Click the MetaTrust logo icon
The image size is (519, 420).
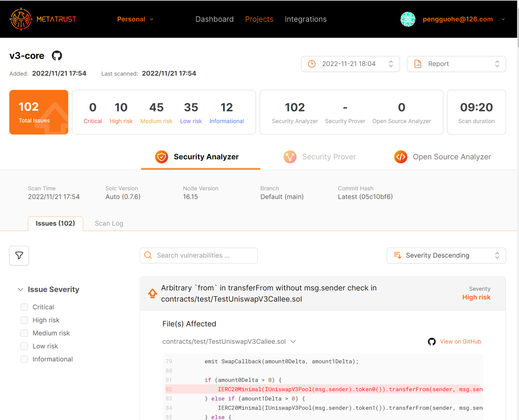[x=21, y=19]
